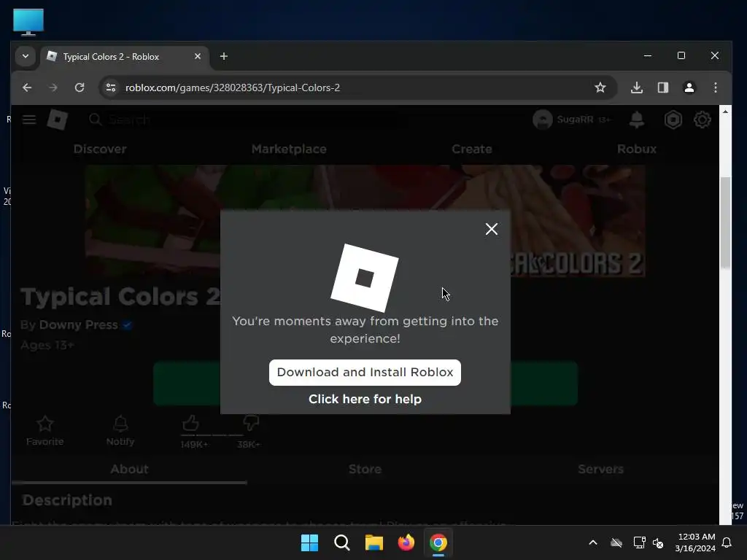747x560 pixels.
Task: Click the Roblox home logo
Action: point(57,120)
